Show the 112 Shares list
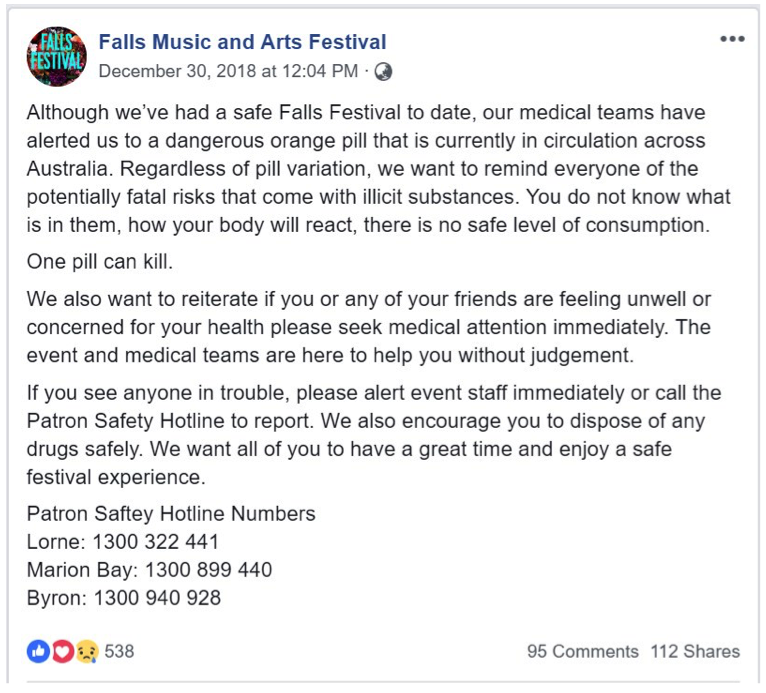Screen dimensions: 766x693 point(695,651)
